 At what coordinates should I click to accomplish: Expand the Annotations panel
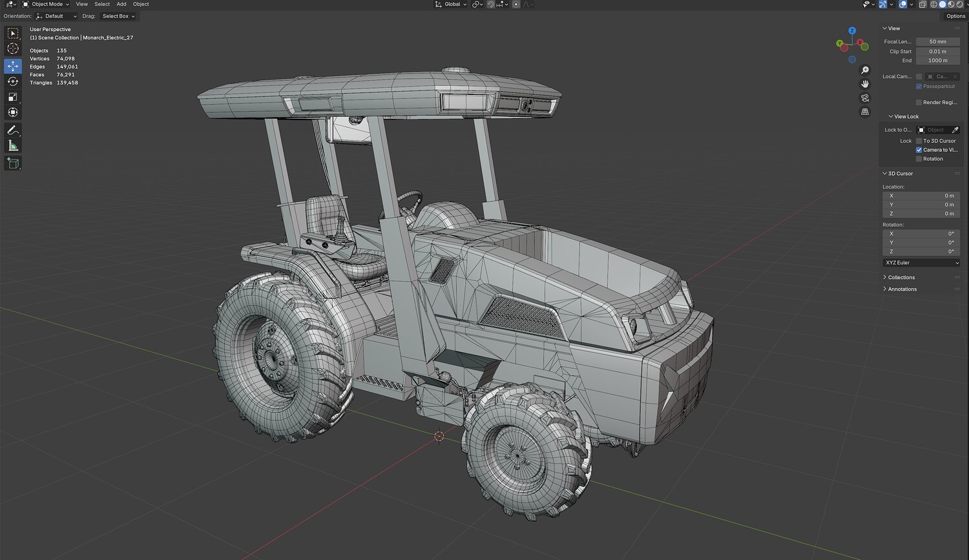pyautogui.click(x=900, y=289)
